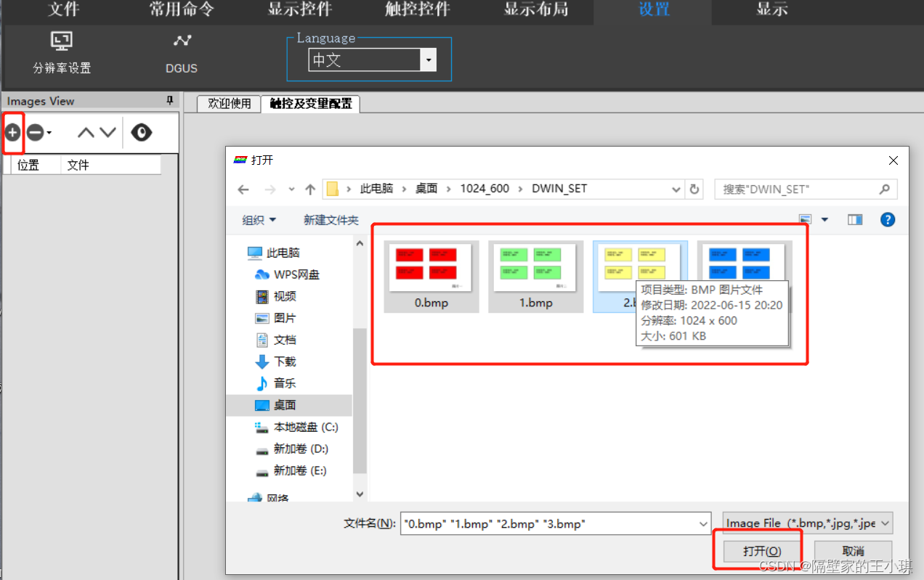Click the Help question mark icon in dialog
This screenshot has height=580, width=924.
(x=888, y=219)
